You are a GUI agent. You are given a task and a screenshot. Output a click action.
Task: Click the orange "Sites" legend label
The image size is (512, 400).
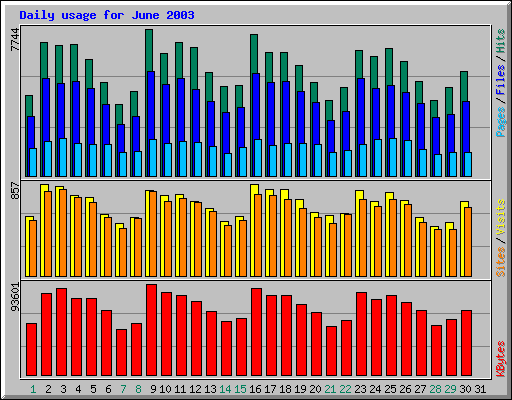tap(501, 262)
